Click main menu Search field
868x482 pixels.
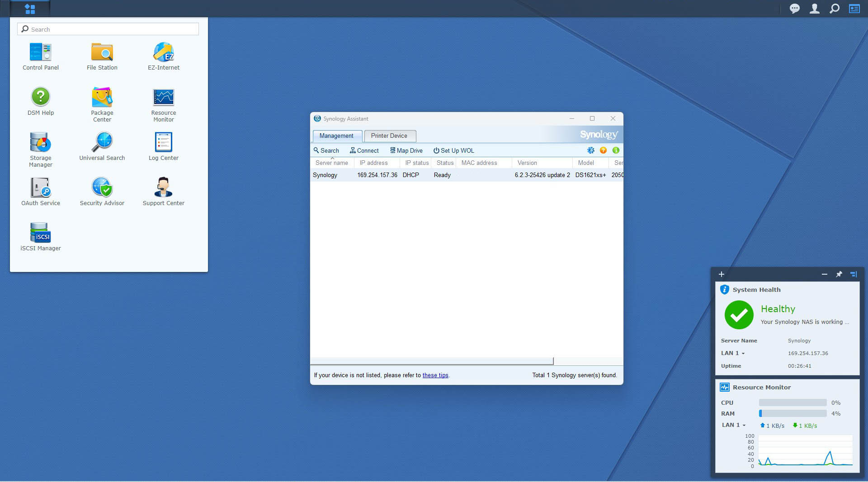coord(108,29)
